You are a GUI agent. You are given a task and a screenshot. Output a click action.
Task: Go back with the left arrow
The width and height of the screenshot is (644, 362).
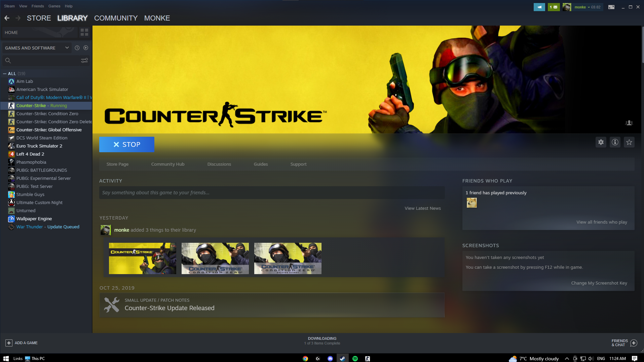click(7, 18)
